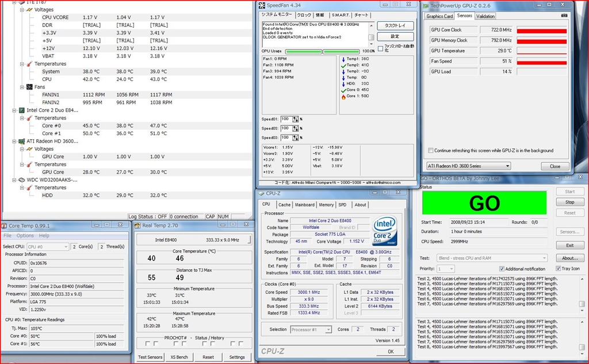Switch to the Graphics Card tab

[439, 16]
